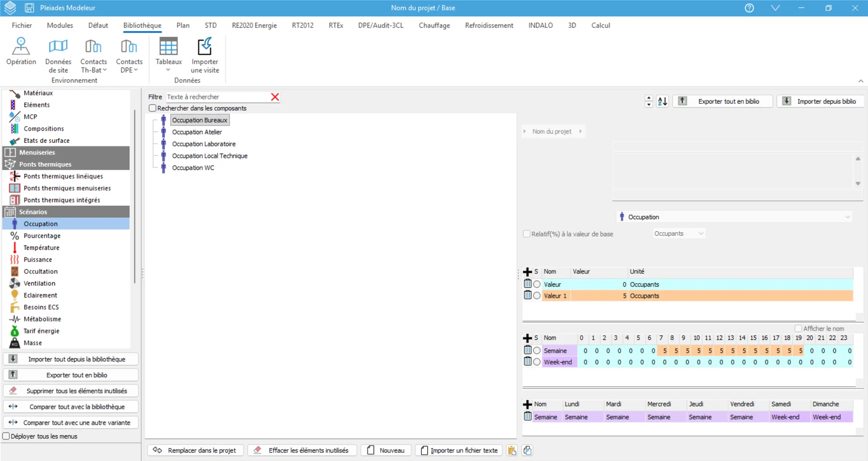Enable Rechercher dans les composants checkbox
Viewport: 868px width, 461px height.
pyautogui.click(x=152, y=108)
